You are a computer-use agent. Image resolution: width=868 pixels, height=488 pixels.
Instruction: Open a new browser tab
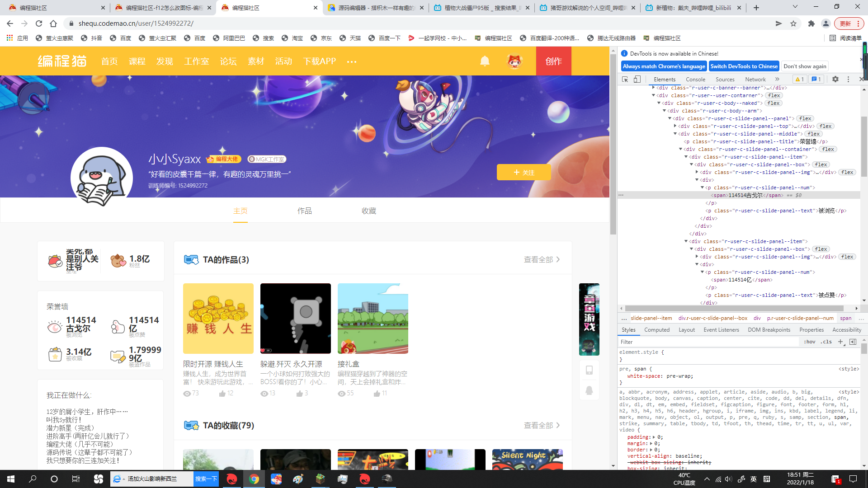(756, 8)
